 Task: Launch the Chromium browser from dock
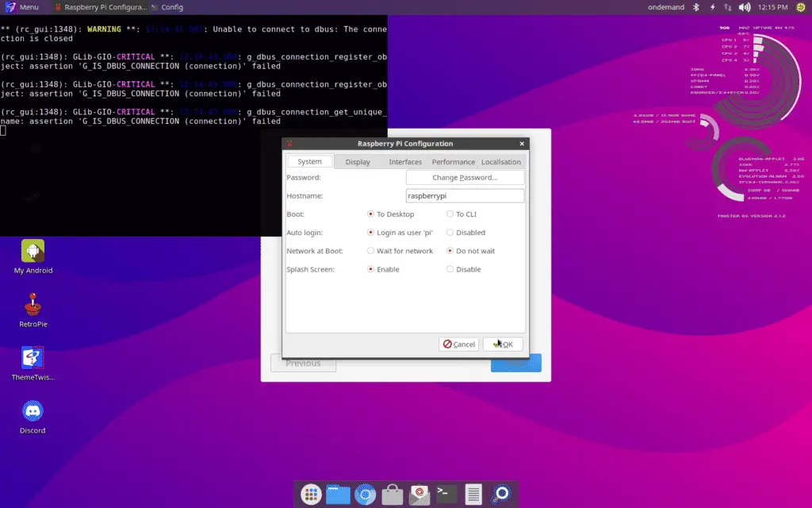coord(365,495)
